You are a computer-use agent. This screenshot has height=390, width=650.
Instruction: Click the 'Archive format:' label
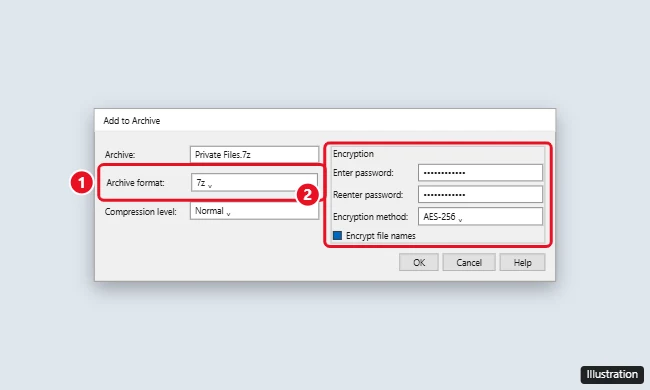tap(135, 183)
